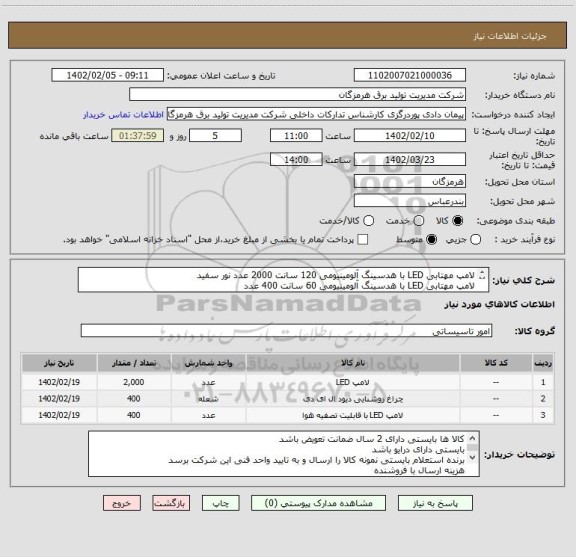Choose the جزیی purchase type radio
This screenshot has width=576, height=557.
475,240
